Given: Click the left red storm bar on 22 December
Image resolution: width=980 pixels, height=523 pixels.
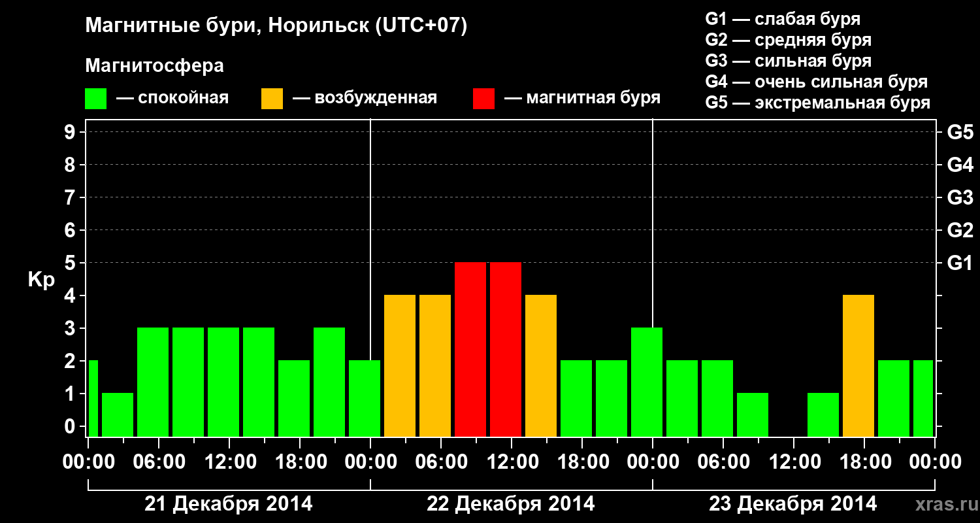Looking at the screenshot, I should 470,350.
